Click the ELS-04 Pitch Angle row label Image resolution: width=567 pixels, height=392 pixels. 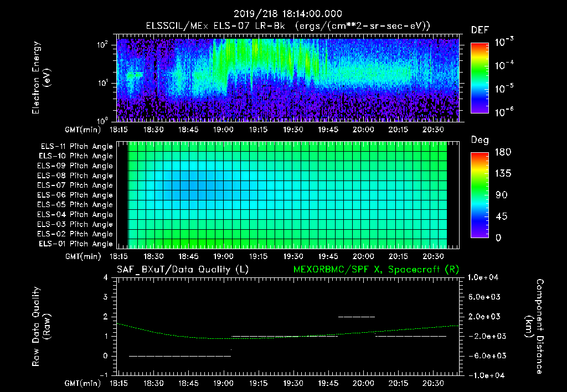tap(75, 214)
